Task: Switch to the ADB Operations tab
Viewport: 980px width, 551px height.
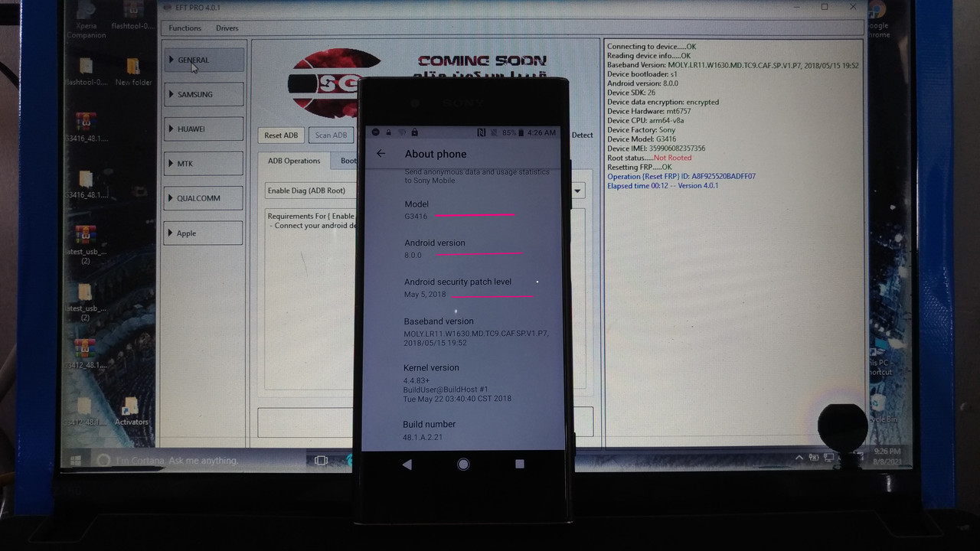Action: [x=294, y=161]
